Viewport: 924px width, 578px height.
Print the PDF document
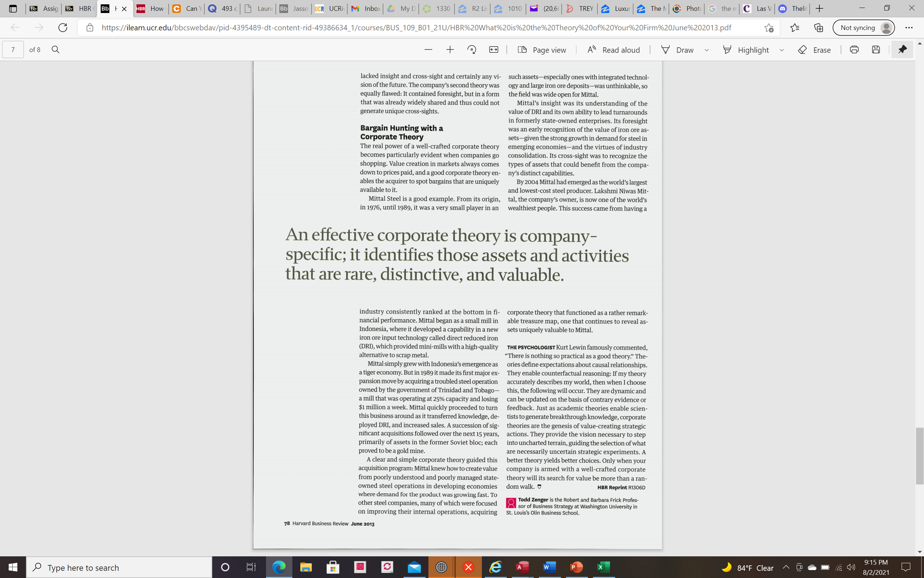click(854, 50)
